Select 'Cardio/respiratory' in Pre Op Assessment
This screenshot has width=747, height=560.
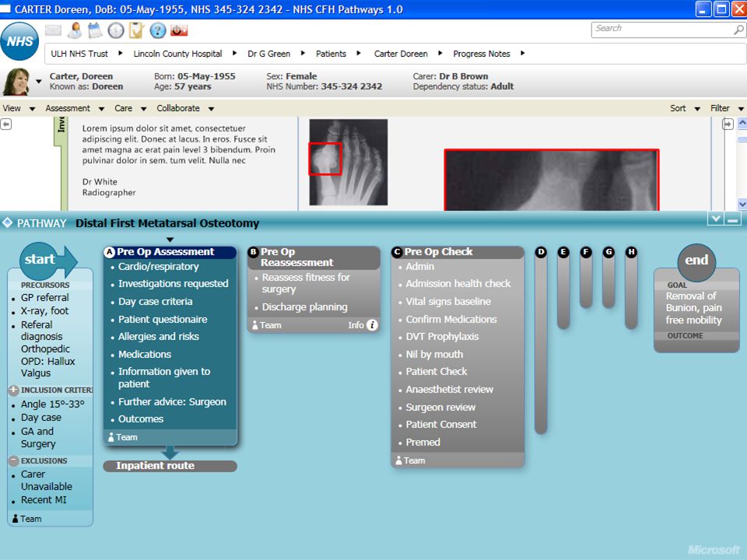(158, 267)
